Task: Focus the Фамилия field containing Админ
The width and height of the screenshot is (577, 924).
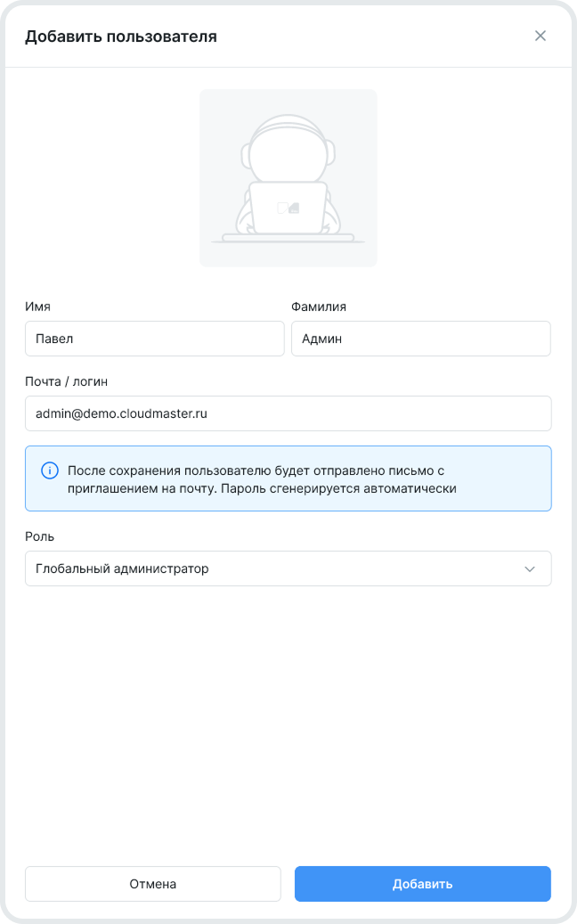Action: point(420,339)
